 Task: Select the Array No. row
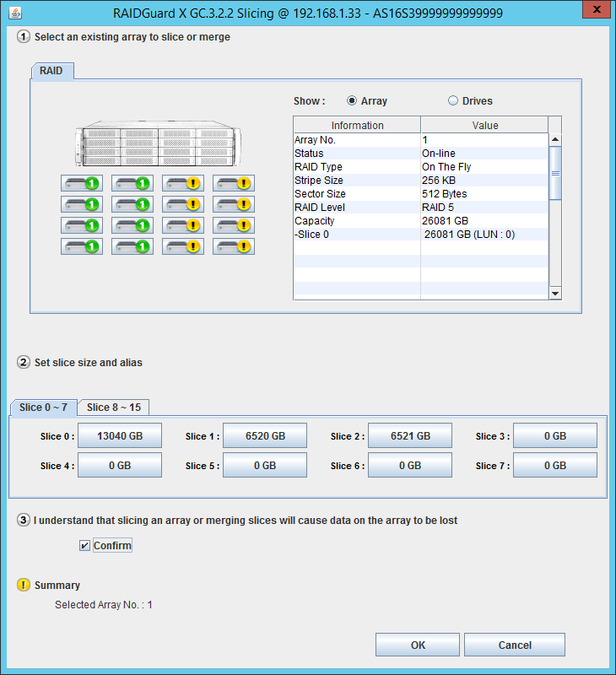(421, 140)
